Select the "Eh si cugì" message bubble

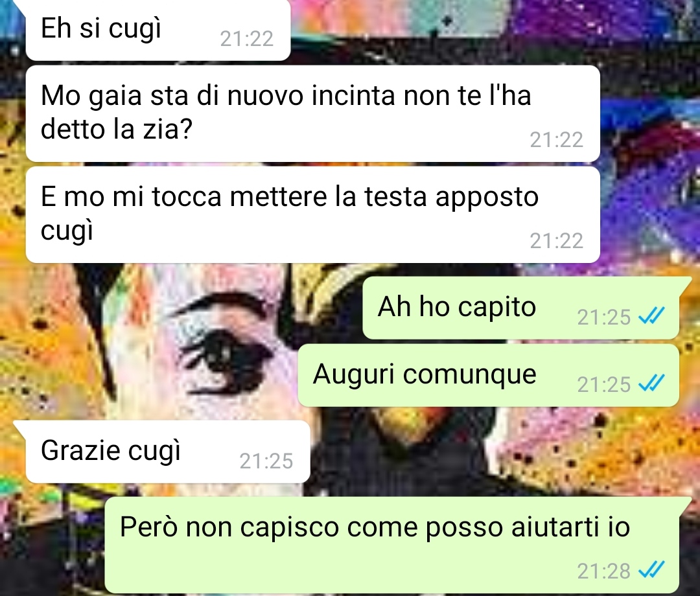(x=158, y=30)
